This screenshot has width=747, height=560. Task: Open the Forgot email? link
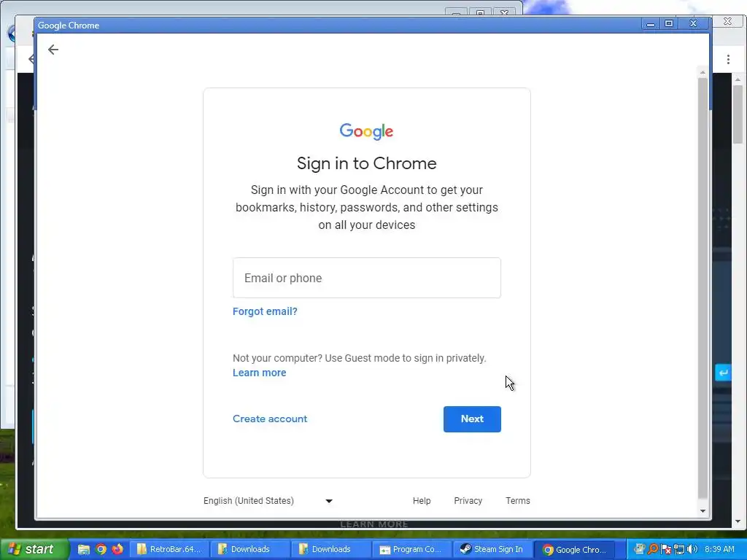[265, 311]
